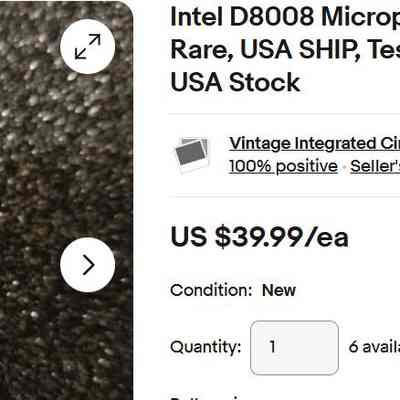400x400 pixels.
Task: Select the Intel D8008 listing title
Action: click(285, 49)
